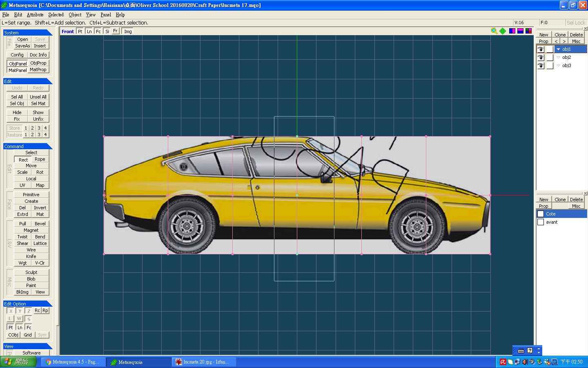
Task: Open the Selected menu
Action: (56, 15)
